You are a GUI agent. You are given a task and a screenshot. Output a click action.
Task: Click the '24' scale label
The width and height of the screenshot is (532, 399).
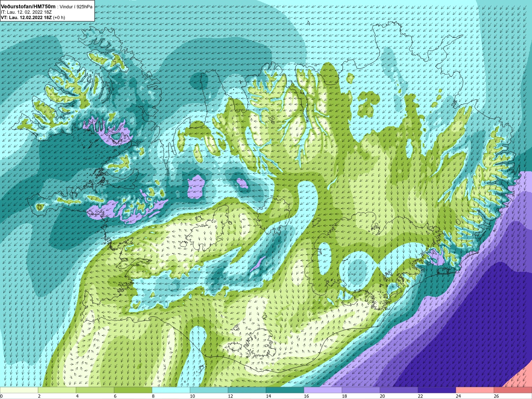coord(458,396)
